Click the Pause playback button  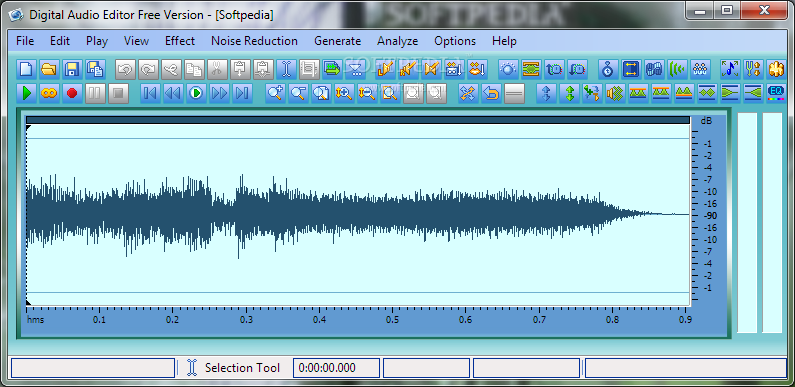[x=95, y=93]
